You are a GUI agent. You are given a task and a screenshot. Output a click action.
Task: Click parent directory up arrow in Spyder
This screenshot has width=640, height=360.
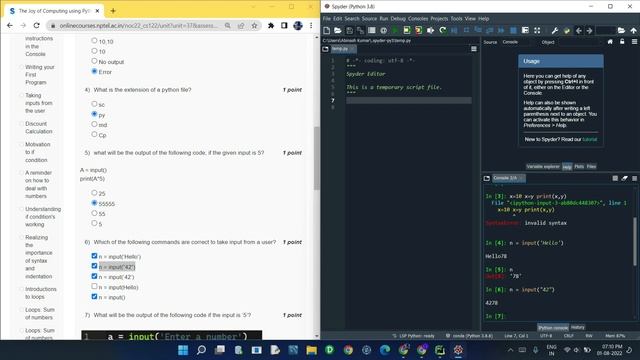(633, 31)
